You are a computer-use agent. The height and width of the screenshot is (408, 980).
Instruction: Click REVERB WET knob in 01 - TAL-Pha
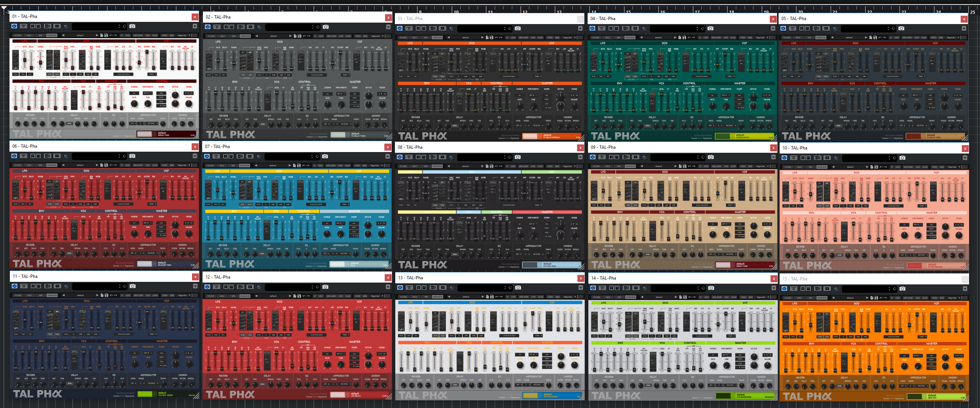(17, 124)
